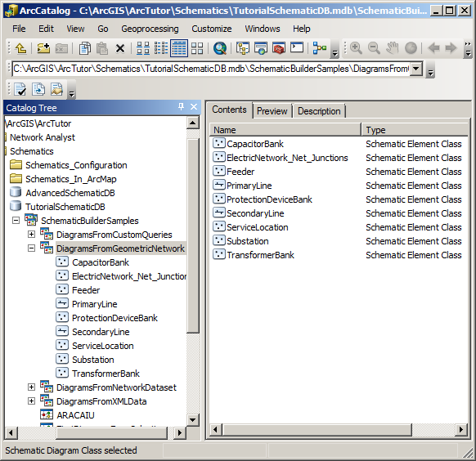Select Schematics_Configuration folder in the tree

tap(76, 165)
